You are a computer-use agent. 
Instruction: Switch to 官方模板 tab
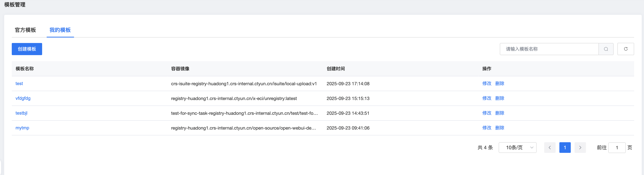click(x=25, y=30)
